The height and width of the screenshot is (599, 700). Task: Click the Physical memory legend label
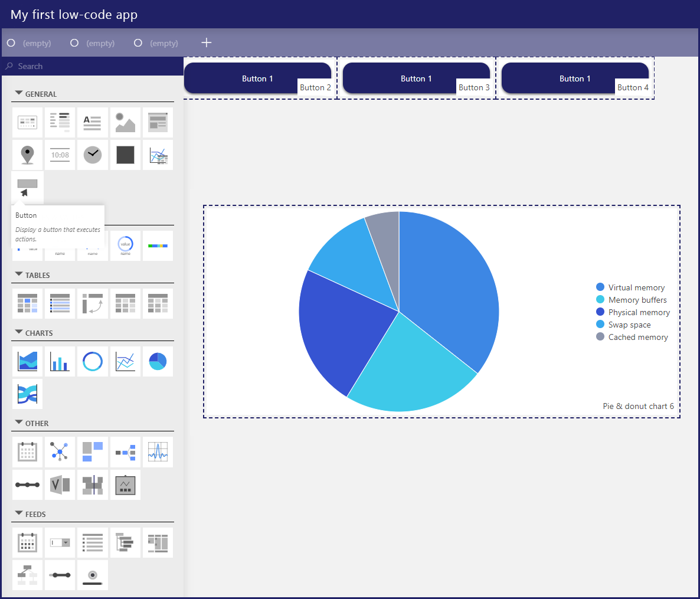[x=639, y=312]
